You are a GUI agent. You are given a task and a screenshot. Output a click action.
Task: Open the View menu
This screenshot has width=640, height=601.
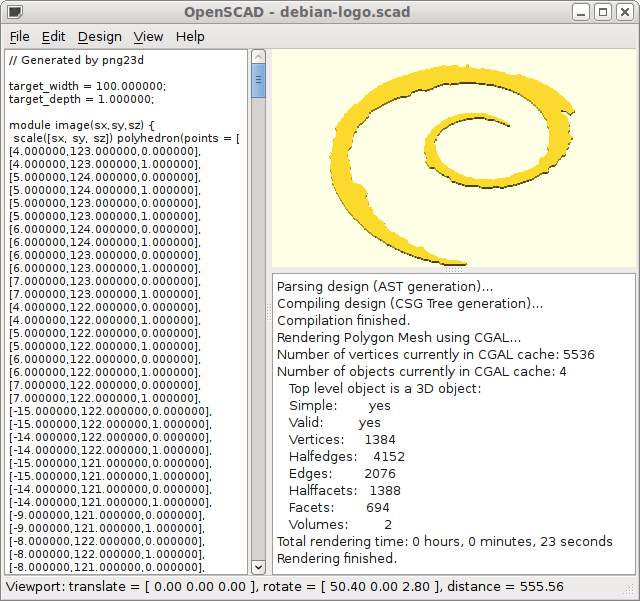(x=148, y=37)
